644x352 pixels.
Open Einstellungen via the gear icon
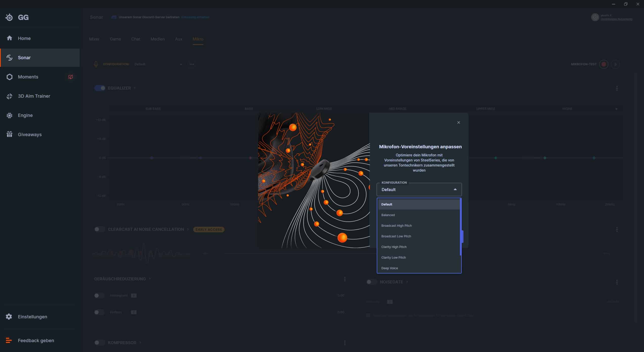point(9,317)
